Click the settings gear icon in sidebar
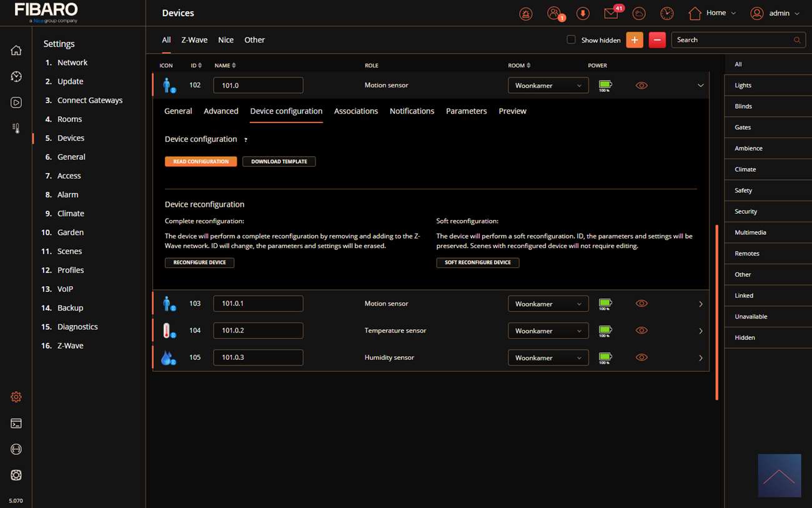The image size is (812, 508). click(x=16, y=397)
